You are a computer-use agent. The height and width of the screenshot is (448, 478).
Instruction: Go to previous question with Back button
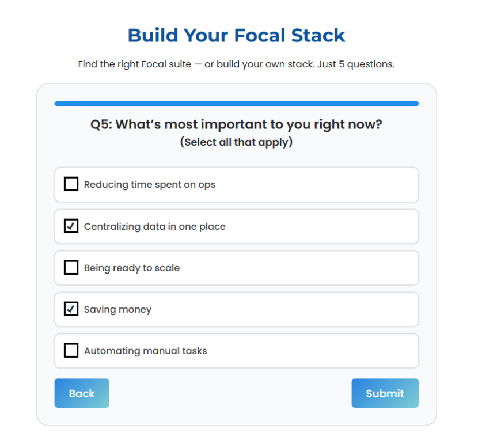tap(82, 393)
